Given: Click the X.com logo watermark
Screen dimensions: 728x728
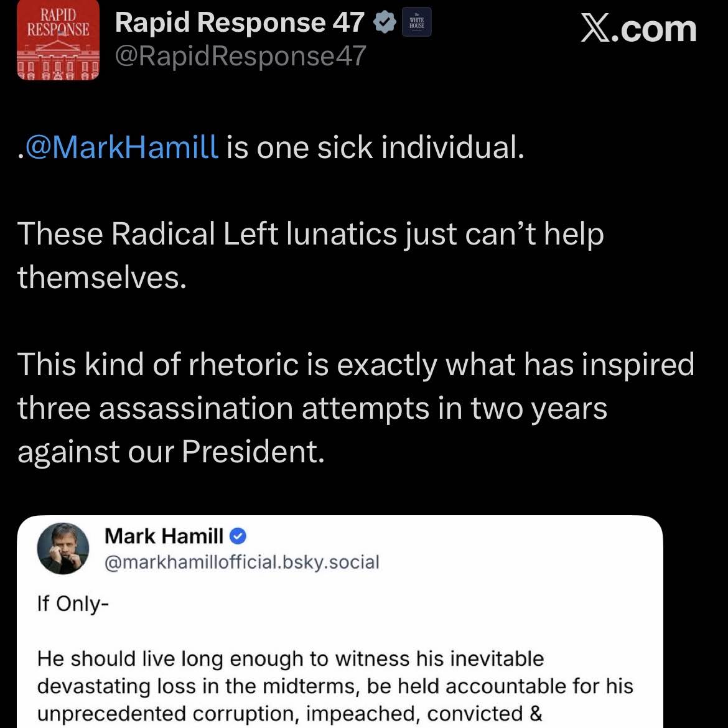Looking at the screenshot, I should tap(639, 29).
